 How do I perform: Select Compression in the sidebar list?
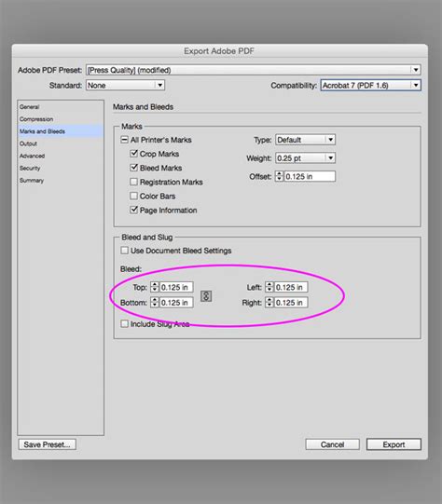tap(36, 119)
